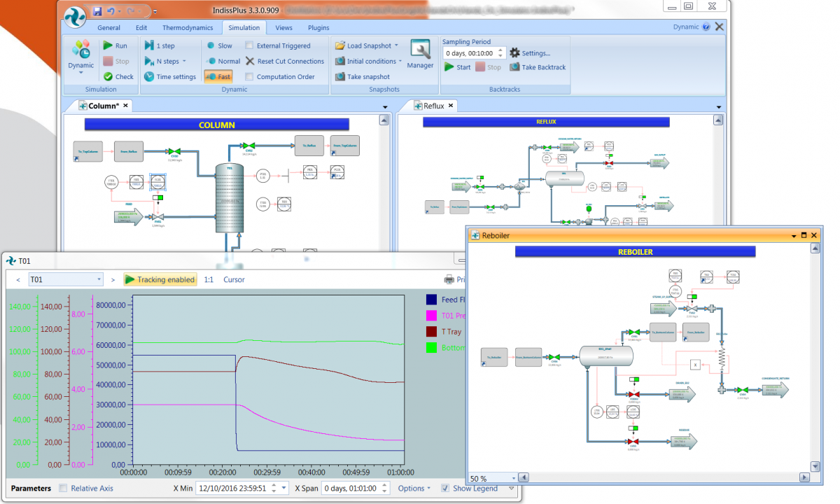840x504 pixels.
Task: Set simulation speed to Normal
Action: (x=223, y=62)
